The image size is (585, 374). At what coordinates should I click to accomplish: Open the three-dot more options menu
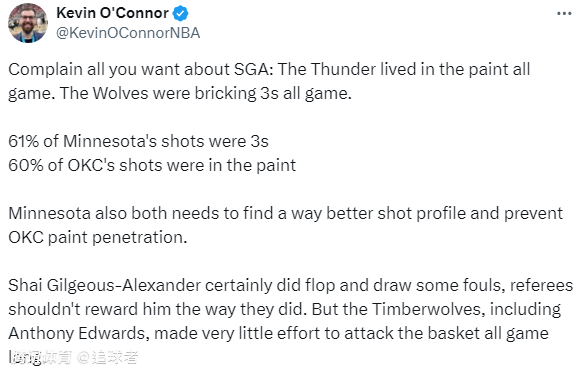pos(564,14)
